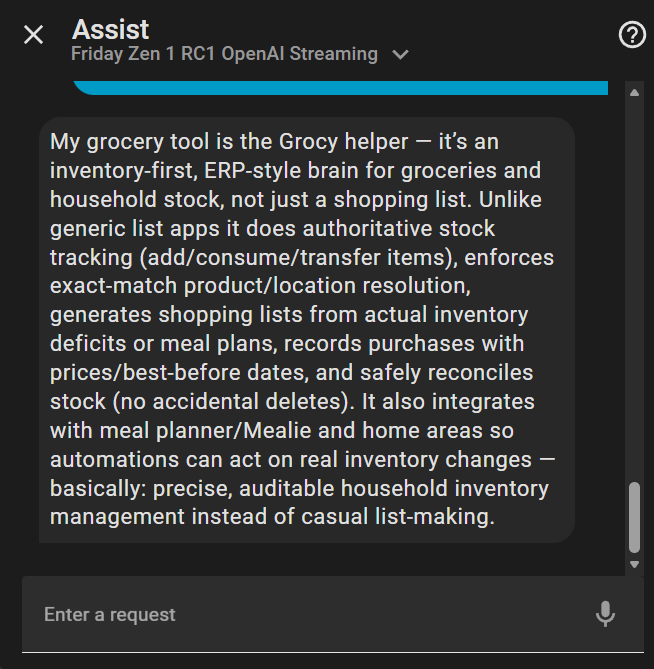Click the scrollbar up arrow
Viewport: 654px width, 669px height.
[634, 93]
